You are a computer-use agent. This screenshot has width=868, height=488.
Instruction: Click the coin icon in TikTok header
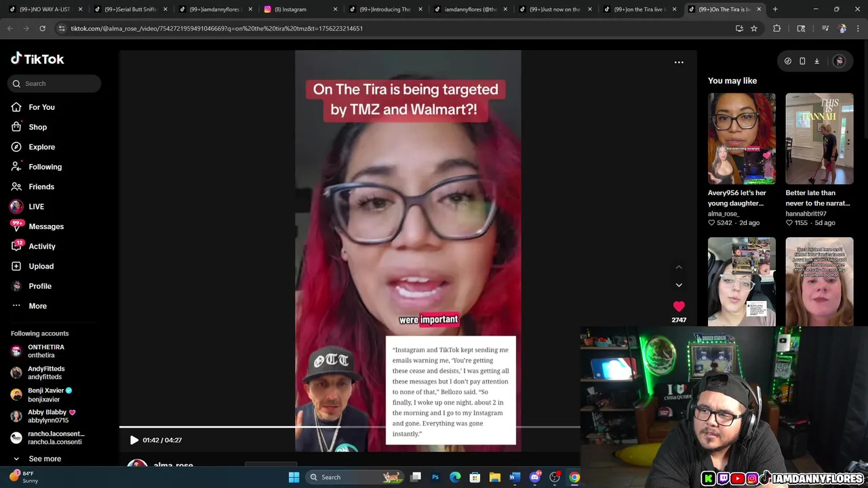[x=788, y=61]
